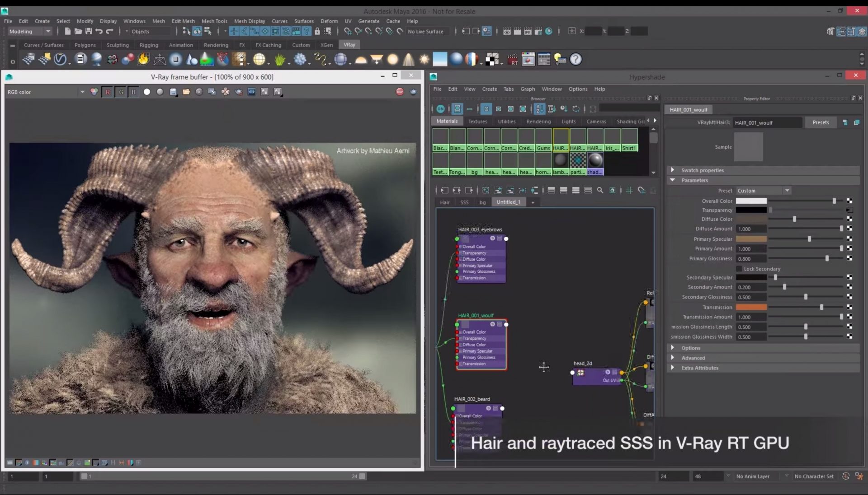The width and height of the screenshot is (868, 495).
Task: Click the V-Ray fur grass shelf icon
Action: tap(280, 59)
